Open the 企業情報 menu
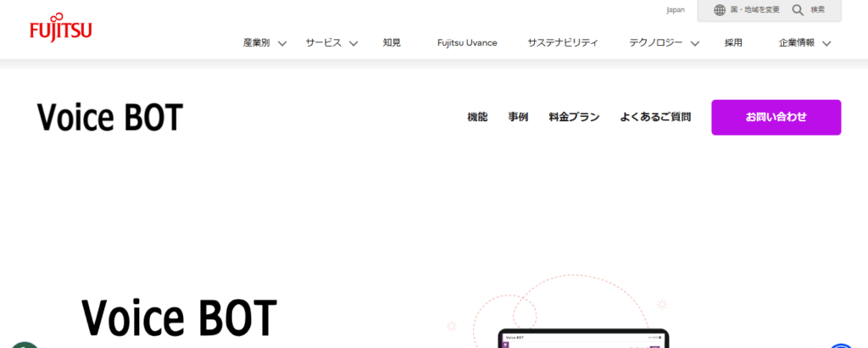 797,43
